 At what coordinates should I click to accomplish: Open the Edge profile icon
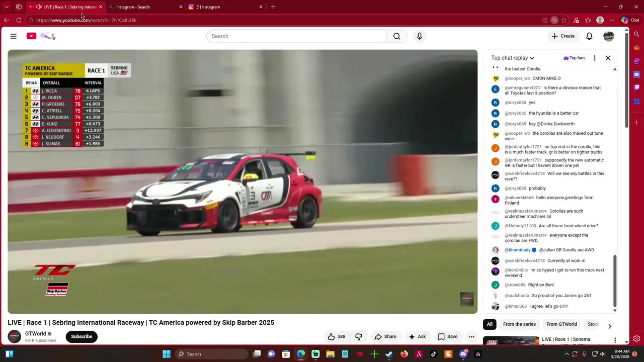pos(600,20)
